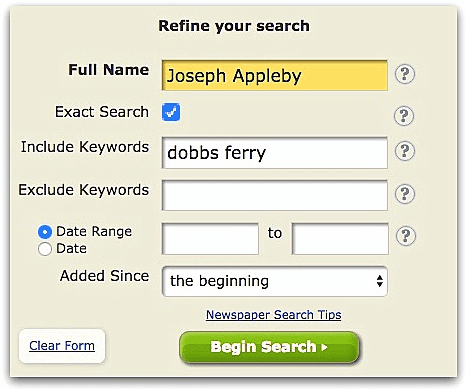
Task: Start the search with Begin Search button
Action: [269, 347]
